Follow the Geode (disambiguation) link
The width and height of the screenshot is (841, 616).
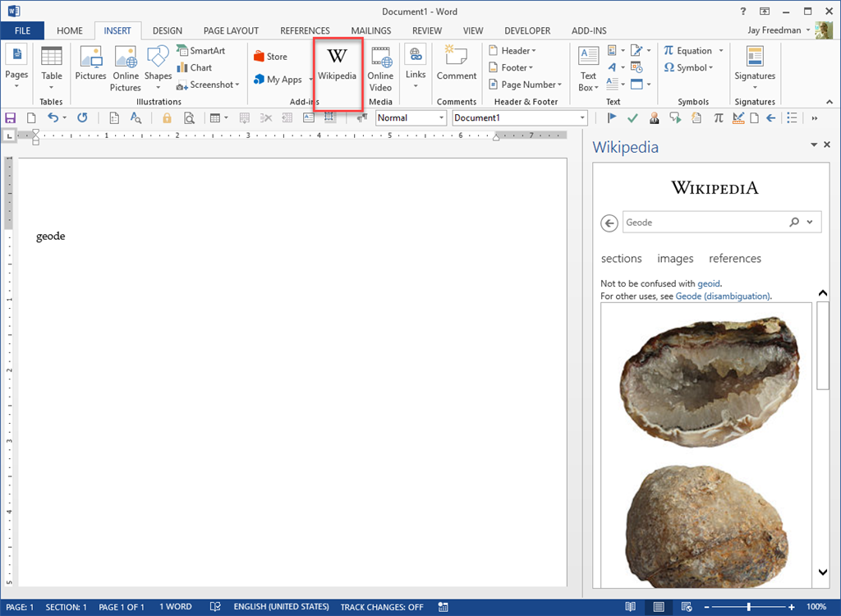coord(723,296)
